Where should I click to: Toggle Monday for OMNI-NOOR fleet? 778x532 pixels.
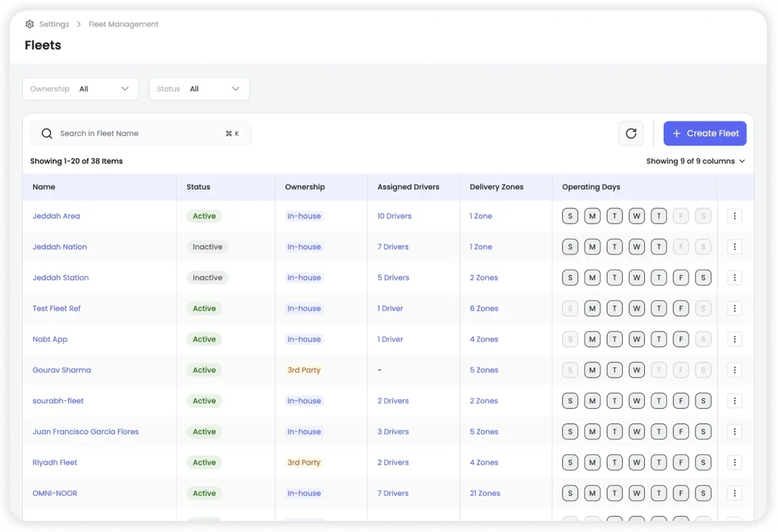(x=592, y=493)
